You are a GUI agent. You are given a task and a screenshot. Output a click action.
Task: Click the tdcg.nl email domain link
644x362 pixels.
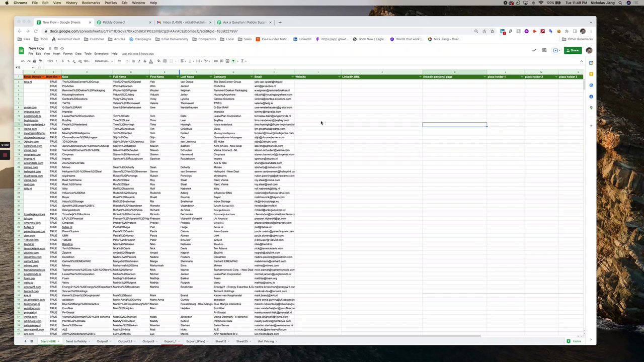tap(28, 82)
